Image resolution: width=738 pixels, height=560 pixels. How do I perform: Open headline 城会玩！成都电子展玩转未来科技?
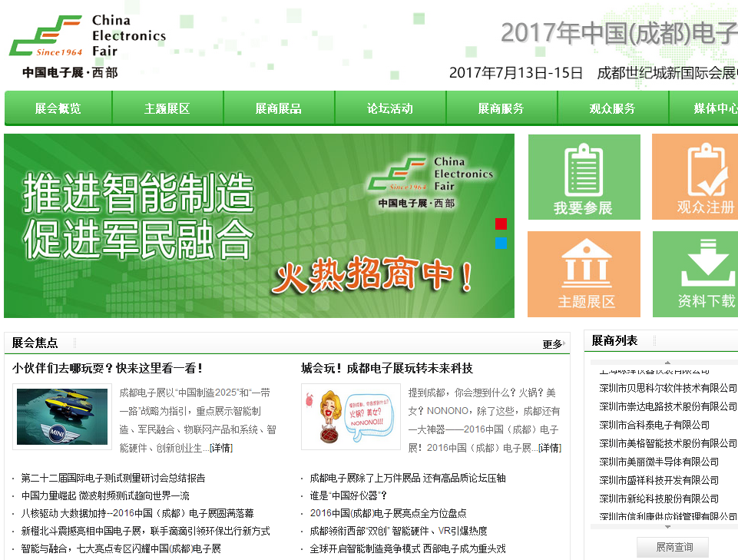[x=387, y=368]
